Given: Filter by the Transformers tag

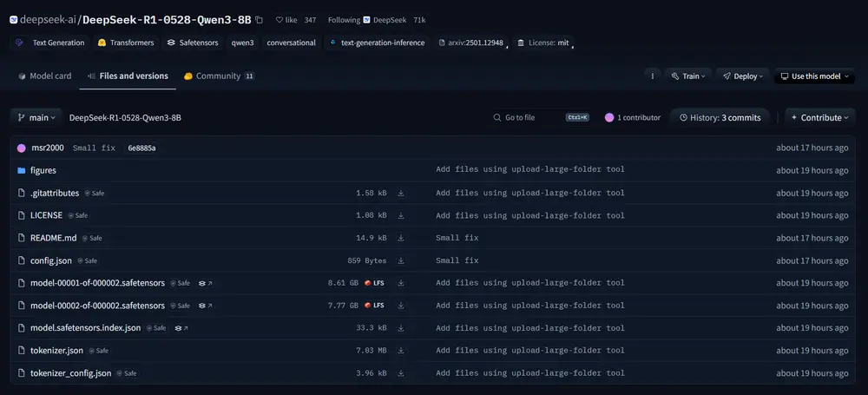Looking at the screenshot, I should pos(126,43).
